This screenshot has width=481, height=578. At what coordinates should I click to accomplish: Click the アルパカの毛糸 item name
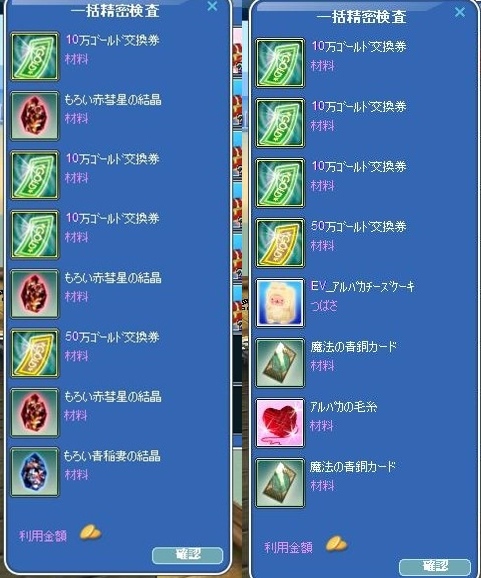[344, 407]
